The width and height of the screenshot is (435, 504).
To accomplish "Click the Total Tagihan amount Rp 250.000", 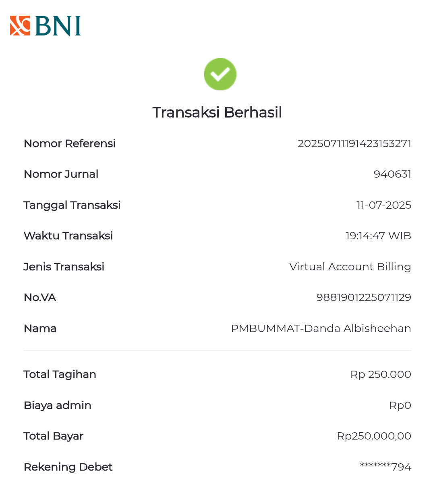I will (381, 374).
